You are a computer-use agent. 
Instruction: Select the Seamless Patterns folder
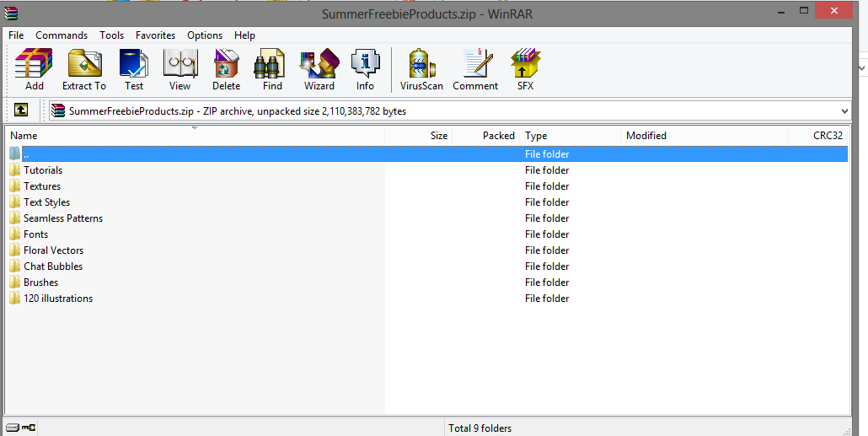coord(63,218)
